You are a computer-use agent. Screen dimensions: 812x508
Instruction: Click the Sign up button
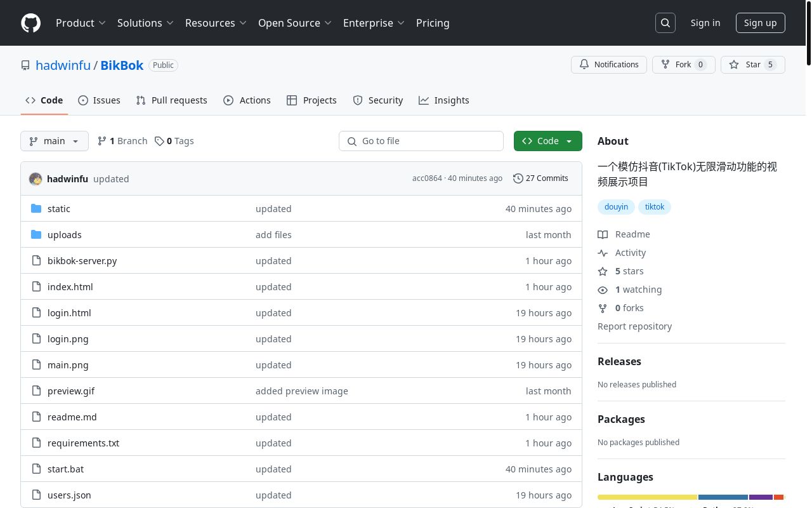(x=760, y=23)
